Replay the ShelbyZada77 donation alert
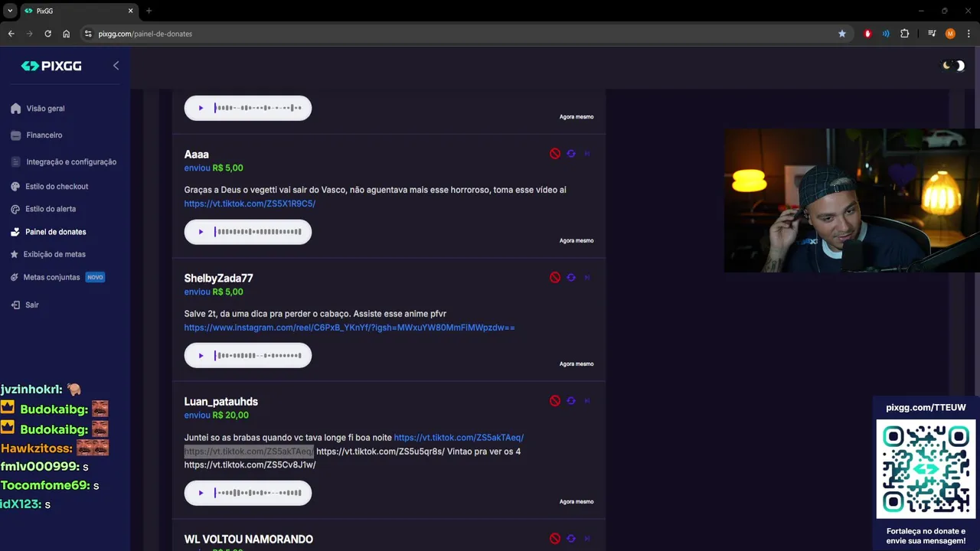The image size is (980, 551). pyautogui.click(x=571, y=278)
